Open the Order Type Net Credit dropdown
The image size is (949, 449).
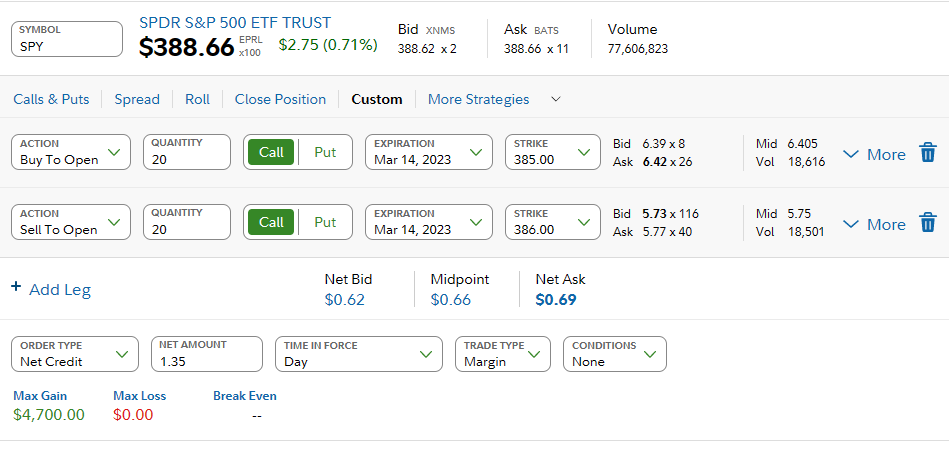point(75,354)
